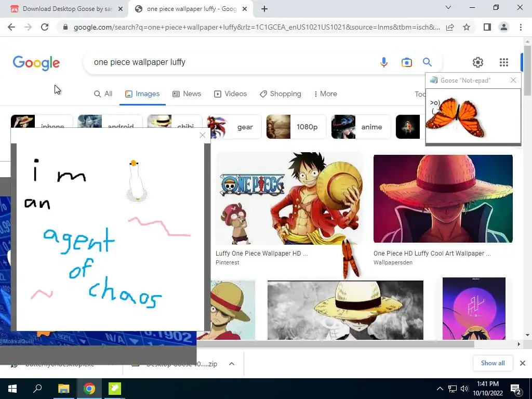Click the goose in the drawing window
Viewport: 532px width, 399px height.
[137, 181]
